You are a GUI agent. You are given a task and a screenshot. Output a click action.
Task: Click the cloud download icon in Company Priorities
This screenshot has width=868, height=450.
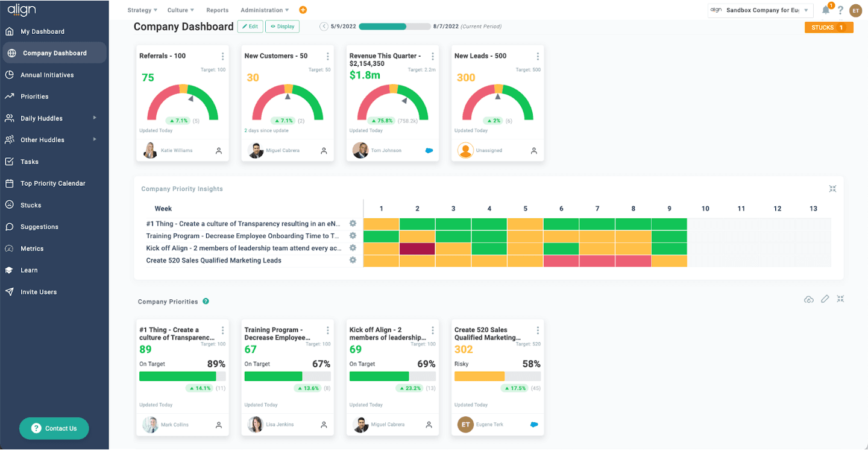(x=809, y=299)
